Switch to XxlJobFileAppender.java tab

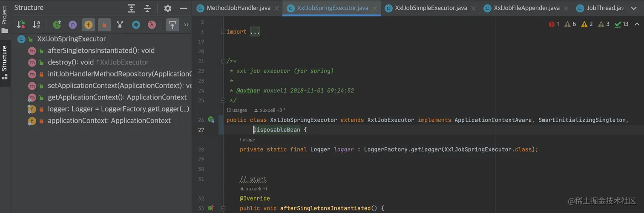(x=527, y=8)
